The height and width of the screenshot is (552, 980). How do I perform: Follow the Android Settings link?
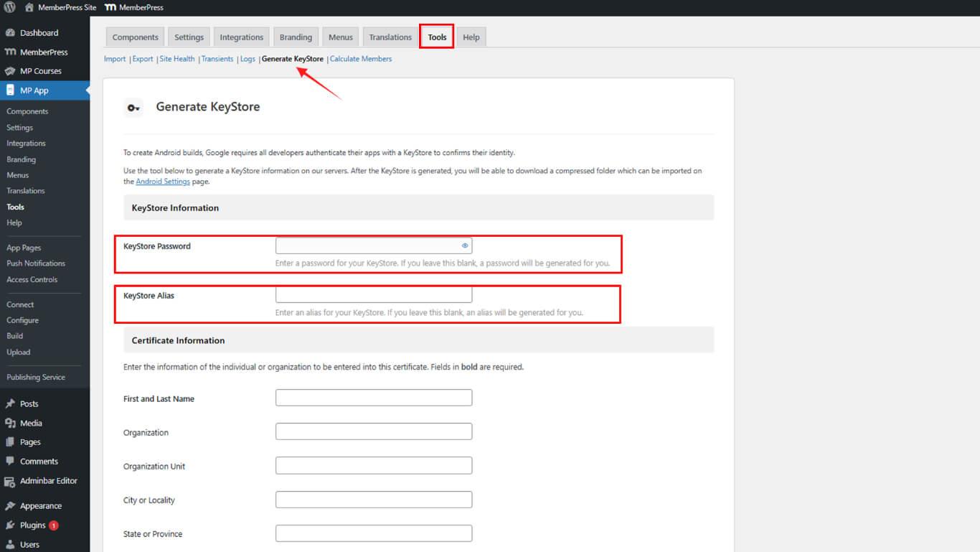[x=163, y=182]
